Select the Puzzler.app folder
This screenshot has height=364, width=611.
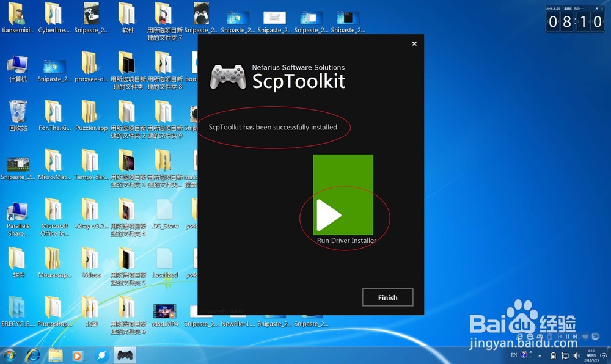tap(91, 115)
